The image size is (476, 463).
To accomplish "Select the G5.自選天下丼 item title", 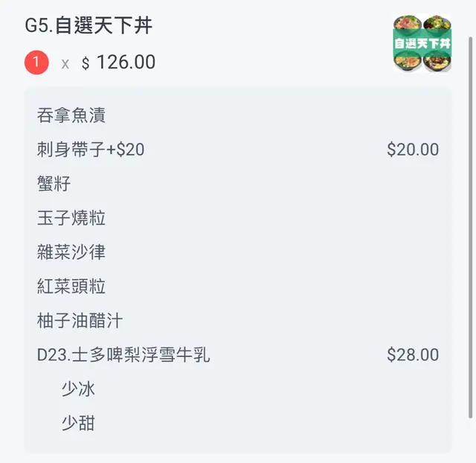I will tap(89, 26).
